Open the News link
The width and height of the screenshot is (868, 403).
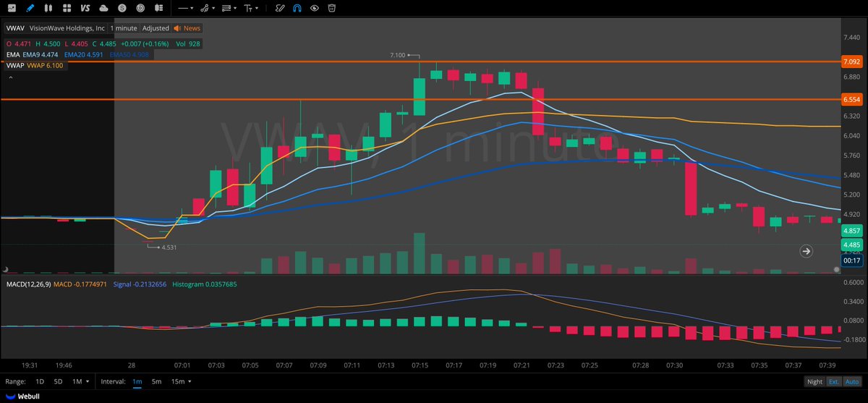point(187,28)
